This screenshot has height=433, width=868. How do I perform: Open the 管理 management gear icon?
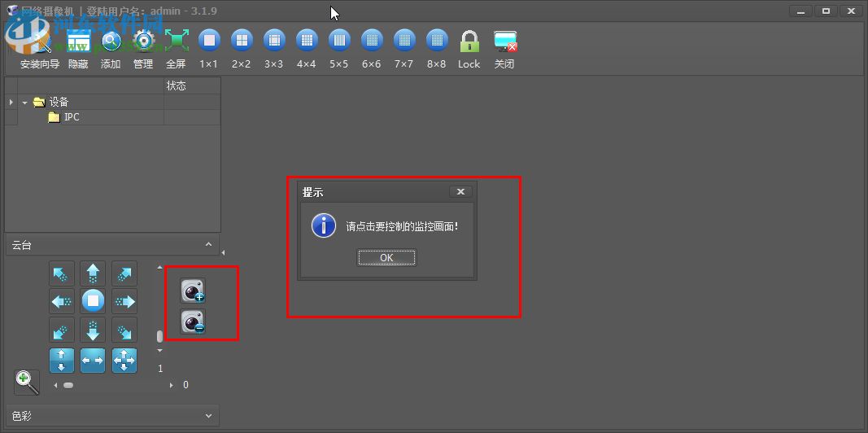143,41
